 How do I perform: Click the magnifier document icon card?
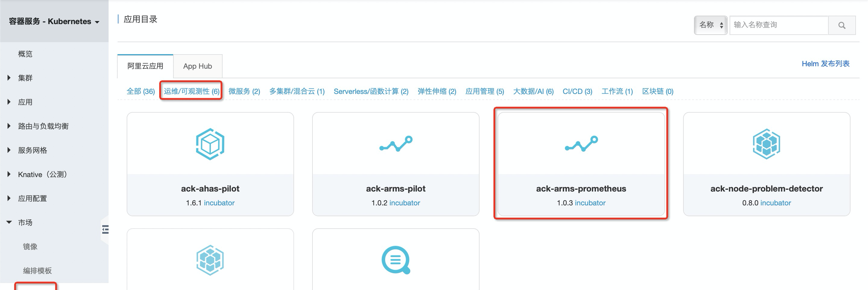pos(396,260)
